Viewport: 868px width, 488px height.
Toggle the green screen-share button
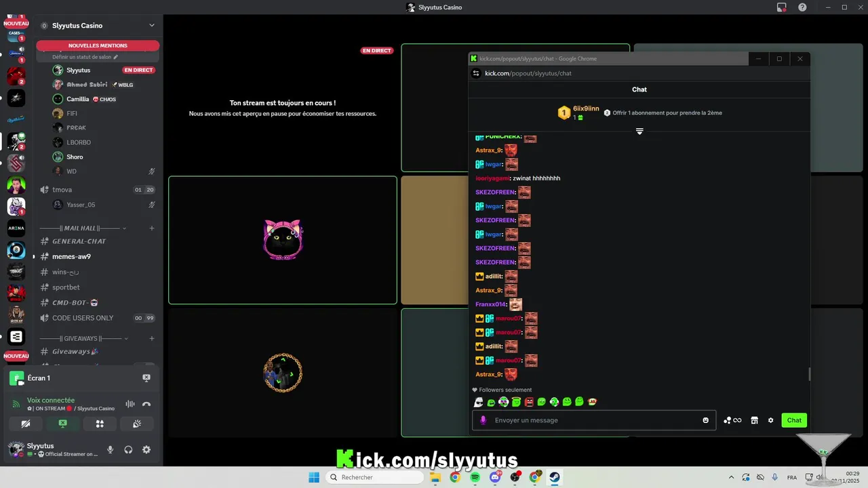[62, 424]
